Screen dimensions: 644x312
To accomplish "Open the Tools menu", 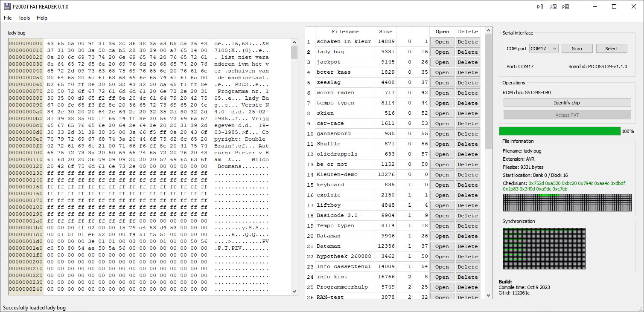I will 24,18.
